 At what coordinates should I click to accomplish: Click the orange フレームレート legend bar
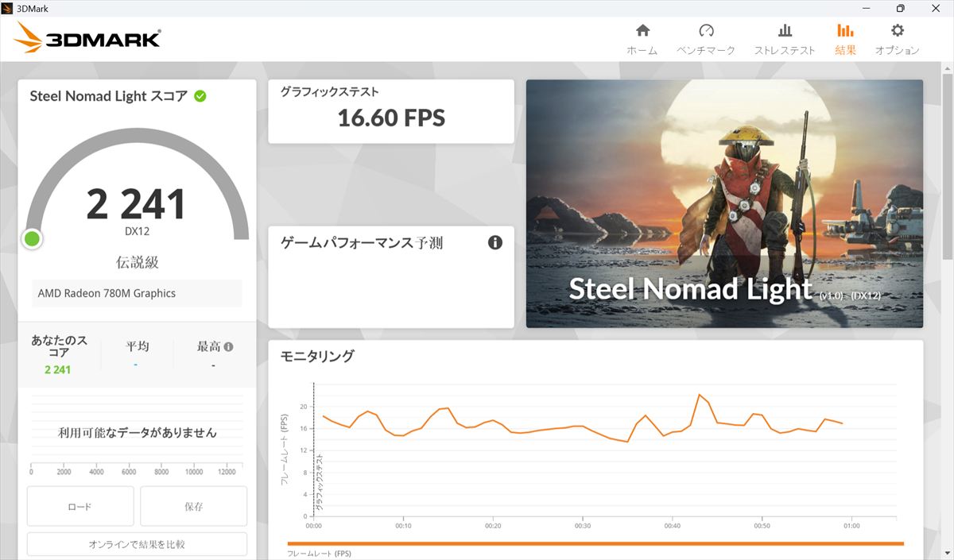[x=595, y=543]
